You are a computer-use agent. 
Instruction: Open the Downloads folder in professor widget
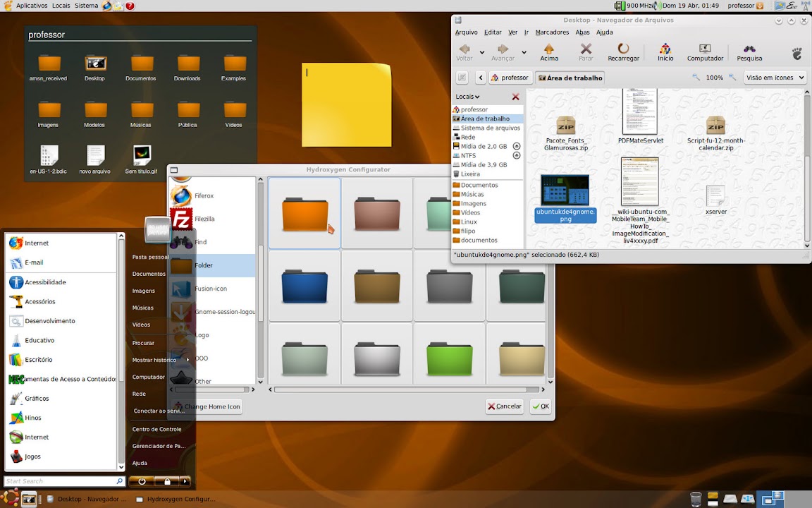(x=187, y=68)
